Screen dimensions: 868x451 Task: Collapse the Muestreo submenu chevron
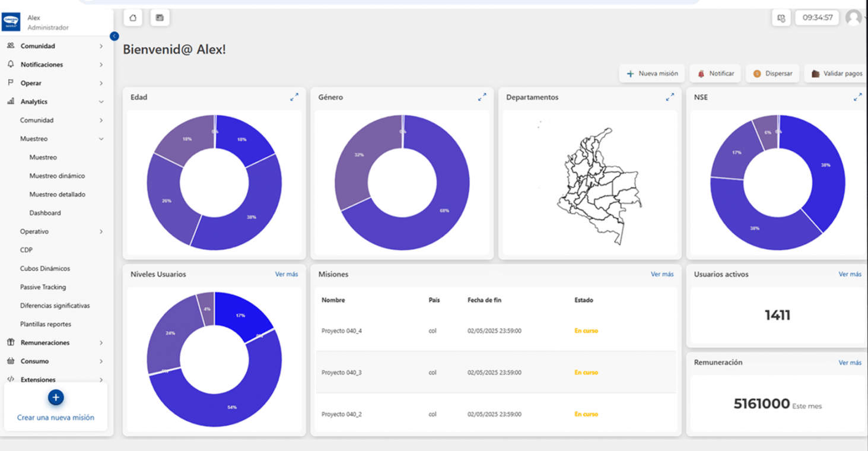click(x=101, y=139)
